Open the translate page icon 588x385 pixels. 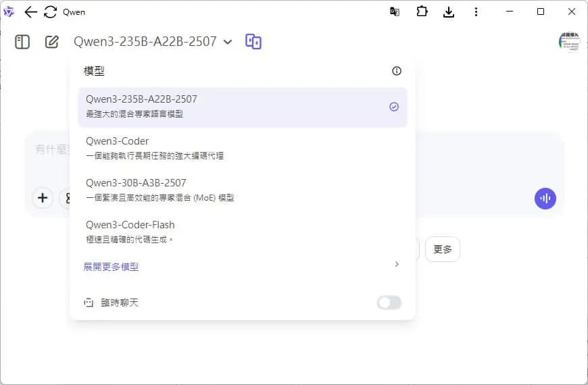coord(395,12)
